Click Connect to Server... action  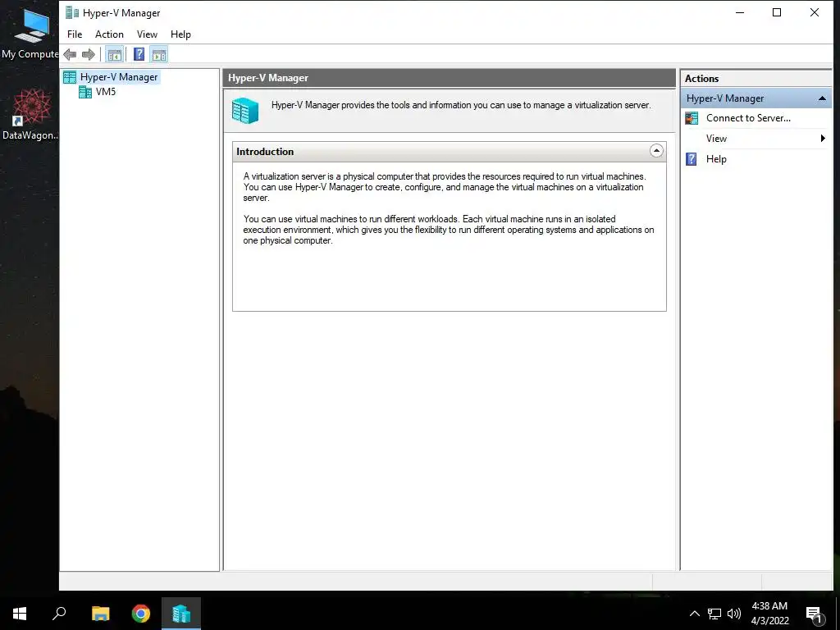pos(748,118)
